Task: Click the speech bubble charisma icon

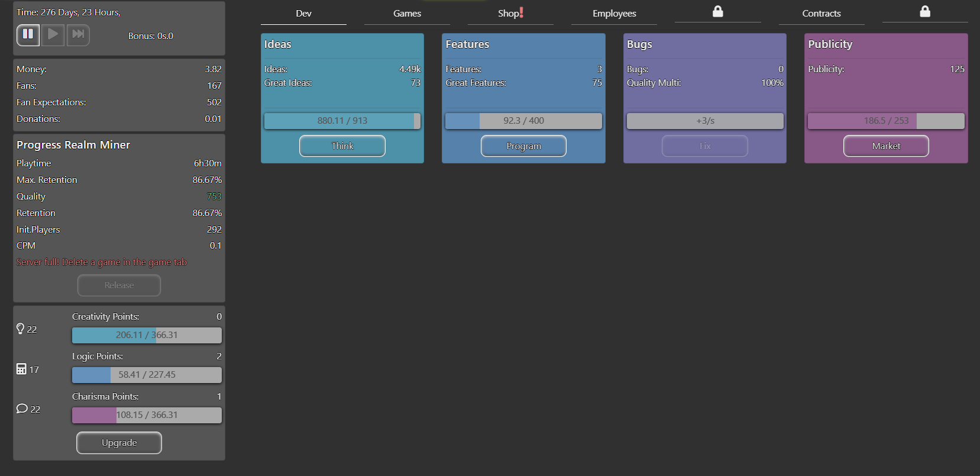Action: tap(22, 409)
